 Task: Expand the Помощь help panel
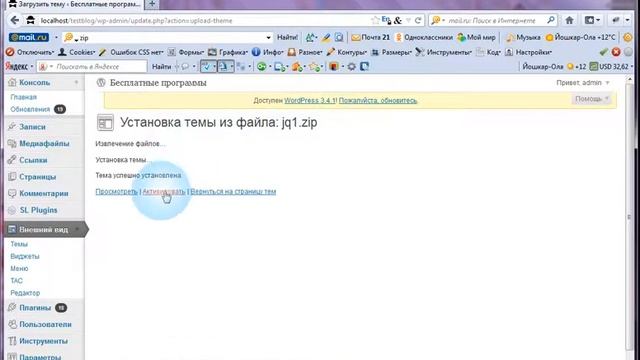tap(592, 99)
